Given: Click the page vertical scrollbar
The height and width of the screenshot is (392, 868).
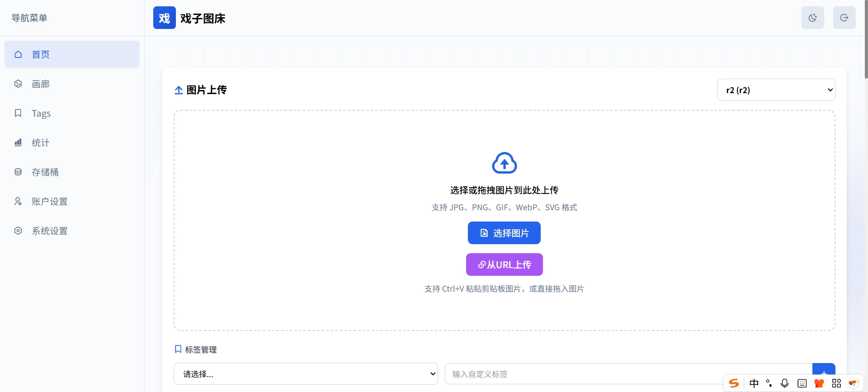Looking at the screenshot, I should click(865, 41).
